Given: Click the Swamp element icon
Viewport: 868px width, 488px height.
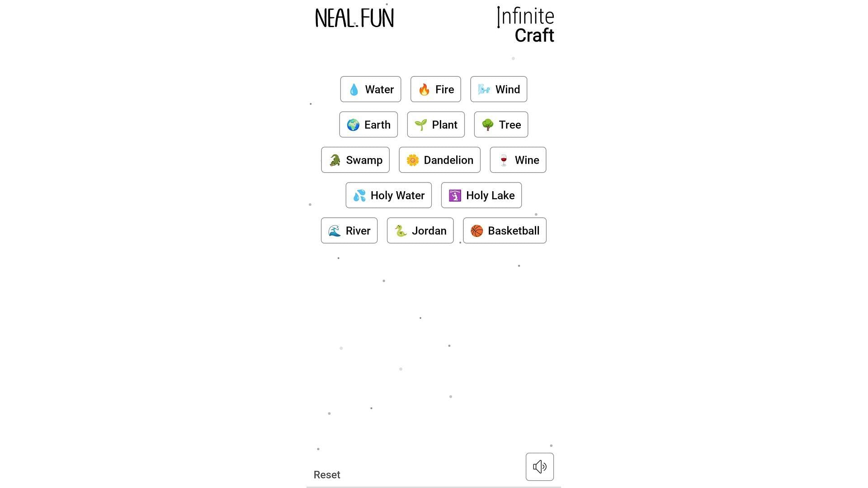Looking at the screenshot, I should click(335, 160).
